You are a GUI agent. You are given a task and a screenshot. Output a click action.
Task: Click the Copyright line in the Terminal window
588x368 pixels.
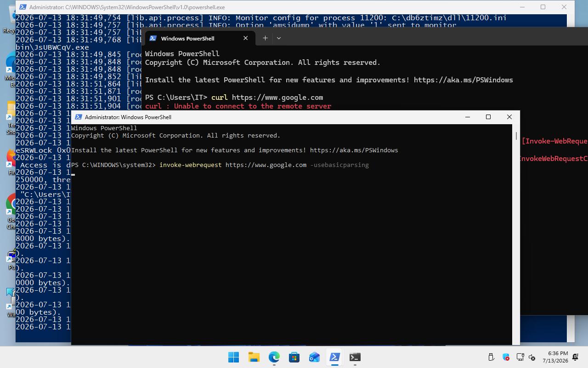tap(263, 62)
